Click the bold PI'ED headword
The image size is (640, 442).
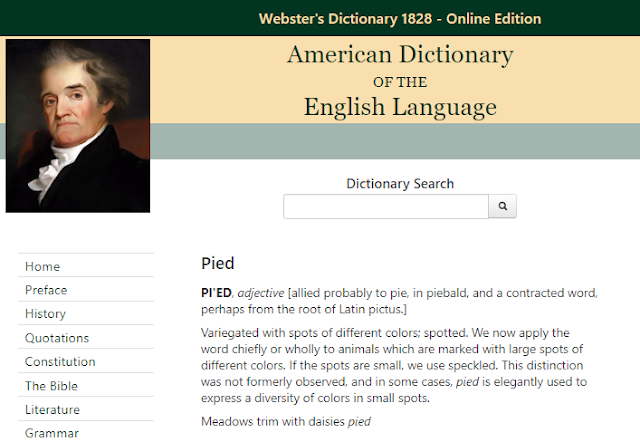[216, 293]
